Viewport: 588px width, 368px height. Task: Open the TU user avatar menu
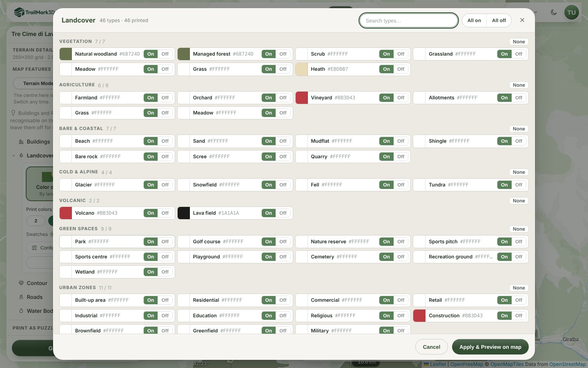pyautogui.click(x=572, y=12)
